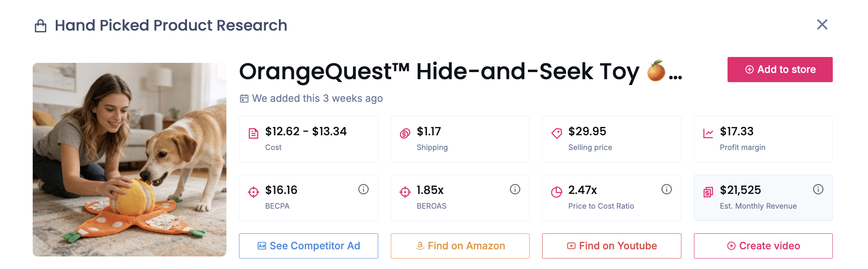Screen dimensions: 868x269
Task: Click the BEROAS crosshair icon
Action: click(x=405, y=191)
